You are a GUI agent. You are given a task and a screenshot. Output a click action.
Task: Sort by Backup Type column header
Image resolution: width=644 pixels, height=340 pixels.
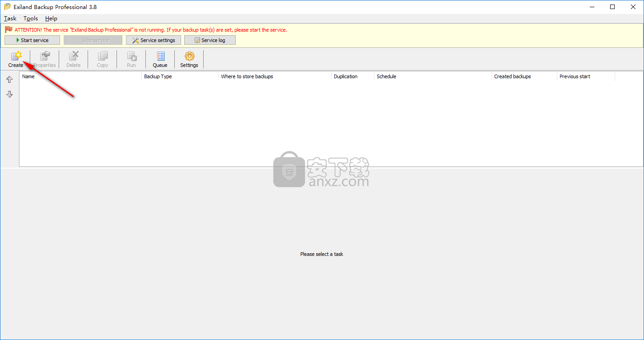(180, 76)
